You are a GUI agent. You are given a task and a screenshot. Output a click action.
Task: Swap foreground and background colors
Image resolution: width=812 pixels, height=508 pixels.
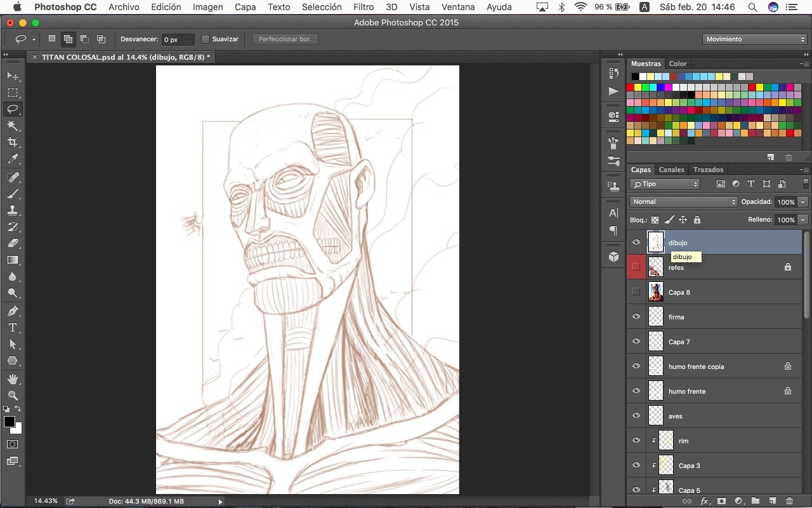[18, 409]
